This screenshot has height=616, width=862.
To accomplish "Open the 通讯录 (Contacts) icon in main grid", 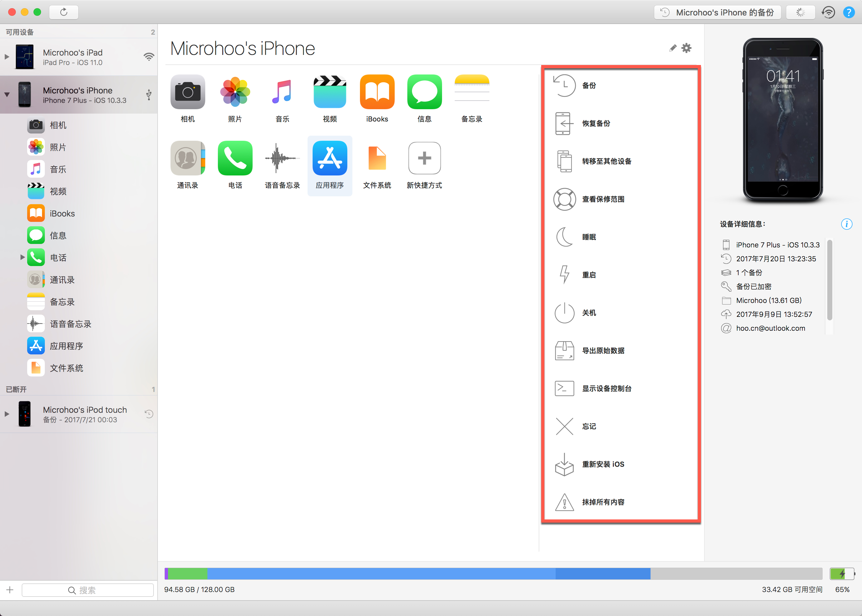I will [188, 158].
